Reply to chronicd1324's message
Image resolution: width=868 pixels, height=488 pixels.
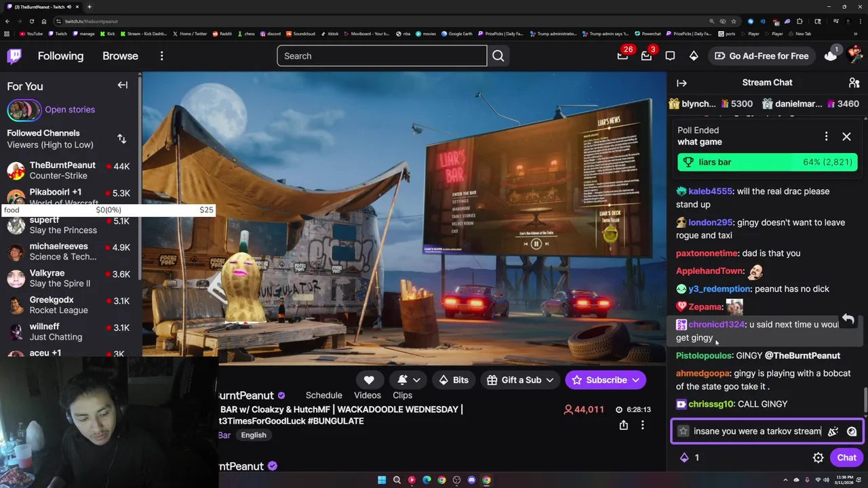pyautogui.click(x=848, y=319)
